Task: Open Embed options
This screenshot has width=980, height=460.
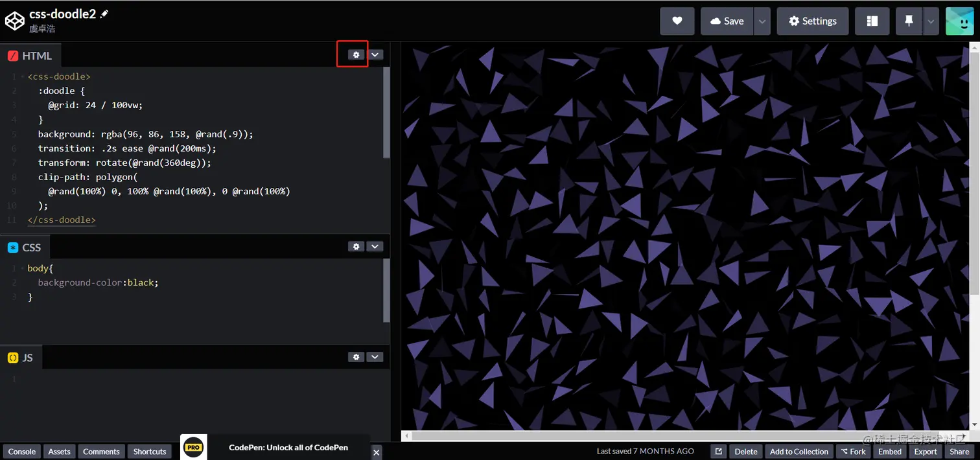Action: [x=890, y=452]
